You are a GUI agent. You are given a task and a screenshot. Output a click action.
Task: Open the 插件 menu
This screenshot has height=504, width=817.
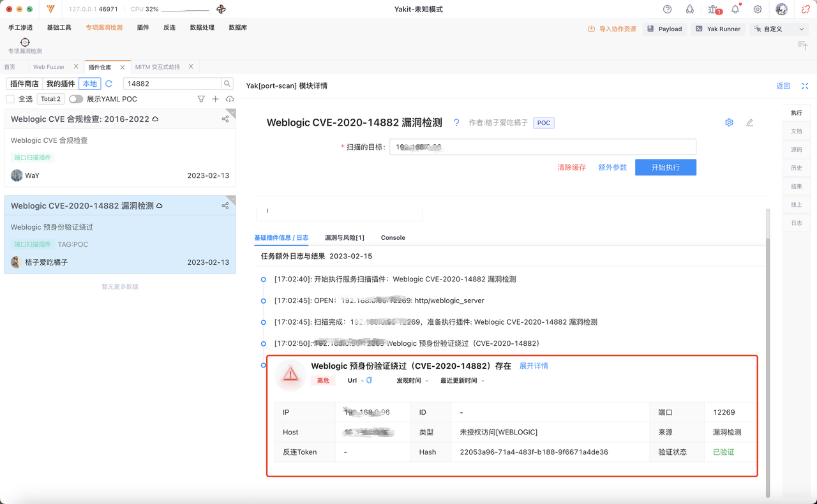click(x=143, y=27)
